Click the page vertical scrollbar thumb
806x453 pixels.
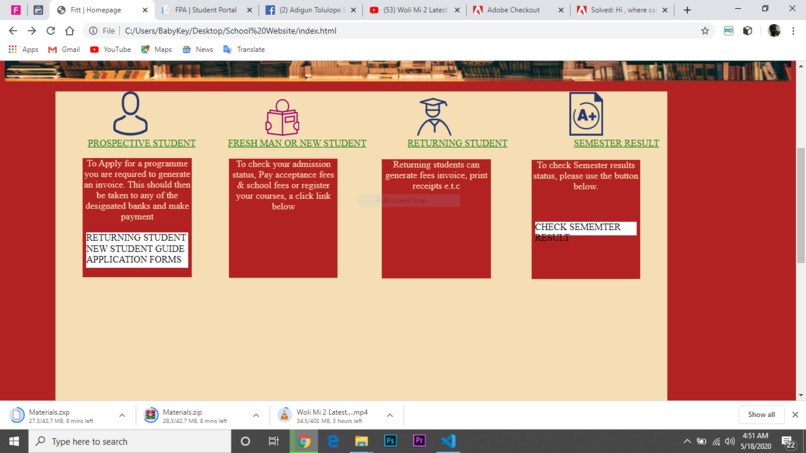coord(800,206)
